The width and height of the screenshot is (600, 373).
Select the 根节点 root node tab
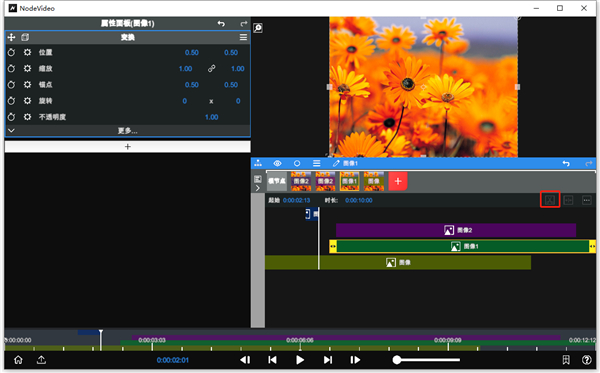click(277, 181)
